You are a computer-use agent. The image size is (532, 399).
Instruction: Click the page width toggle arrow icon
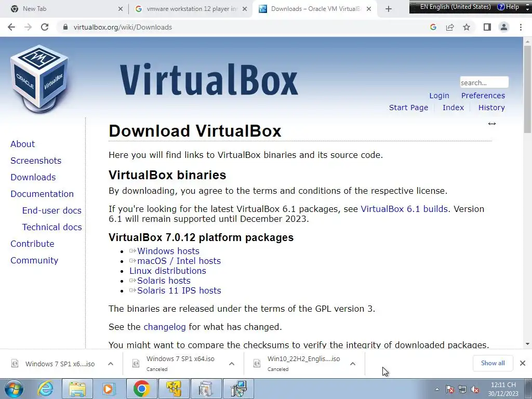(492, 124)
